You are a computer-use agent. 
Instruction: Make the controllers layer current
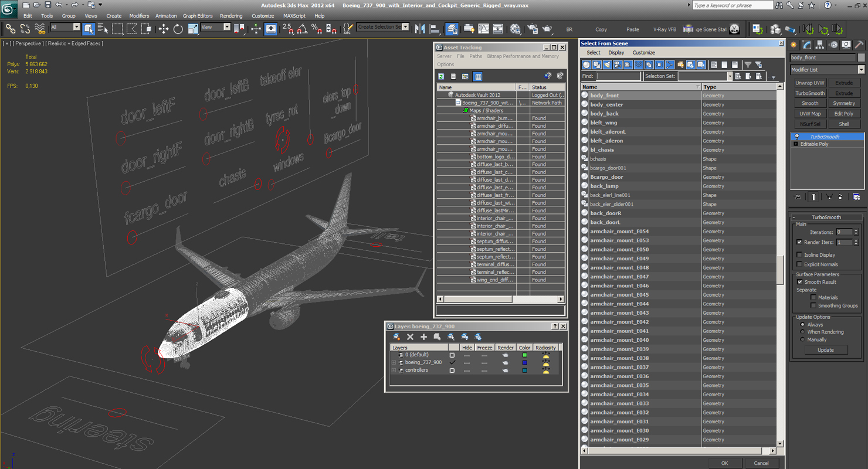coord(452,371)
